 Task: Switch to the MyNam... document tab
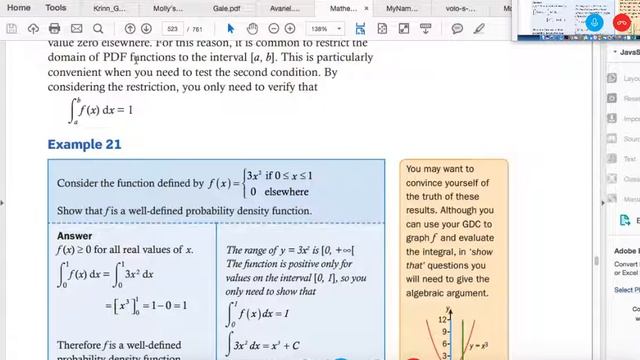[402, 8]
